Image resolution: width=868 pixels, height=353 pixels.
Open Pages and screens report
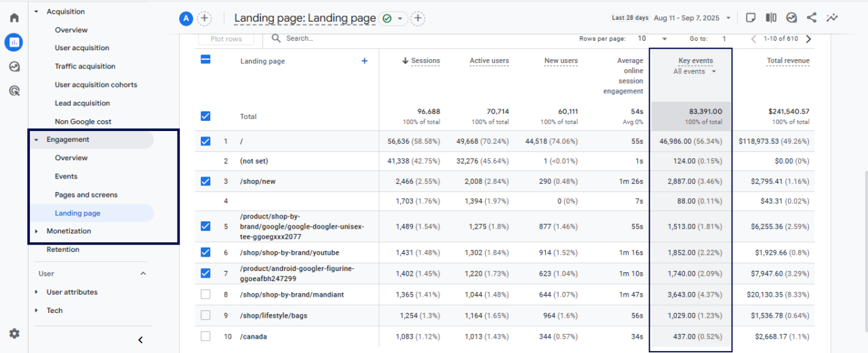tap(86, 195)
